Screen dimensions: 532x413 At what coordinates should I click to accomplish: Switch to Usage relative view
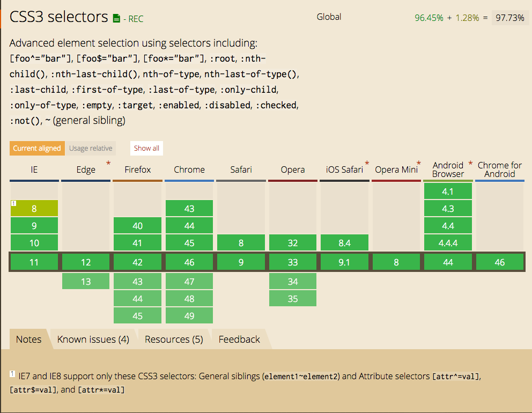(91, 148)
